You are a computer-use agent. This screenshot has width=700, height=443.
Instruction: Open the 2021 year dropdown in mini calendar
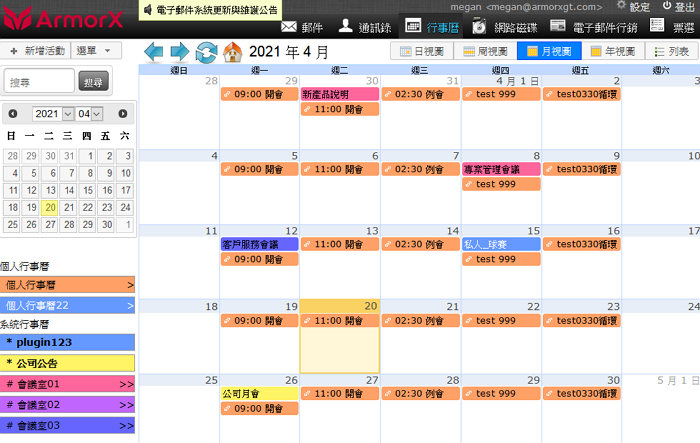(x=53, y=114)
